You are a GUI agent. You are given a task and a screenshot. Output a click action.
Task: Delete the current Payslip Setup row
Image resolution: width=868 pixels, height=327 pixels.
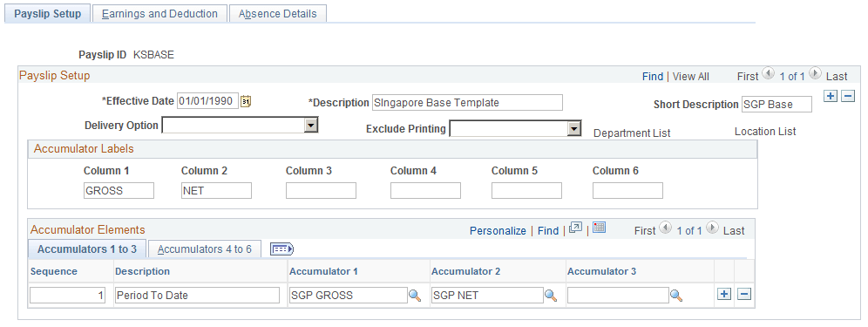(847, 96)
